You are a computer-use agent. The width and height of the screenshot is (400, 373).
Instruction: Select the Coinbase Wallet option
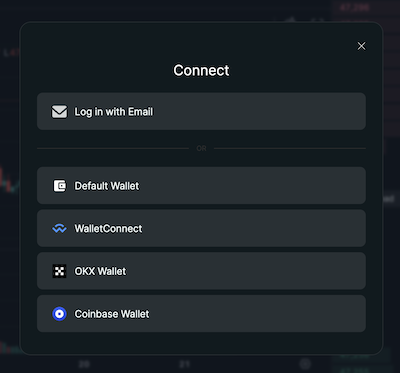click(201, 314)
